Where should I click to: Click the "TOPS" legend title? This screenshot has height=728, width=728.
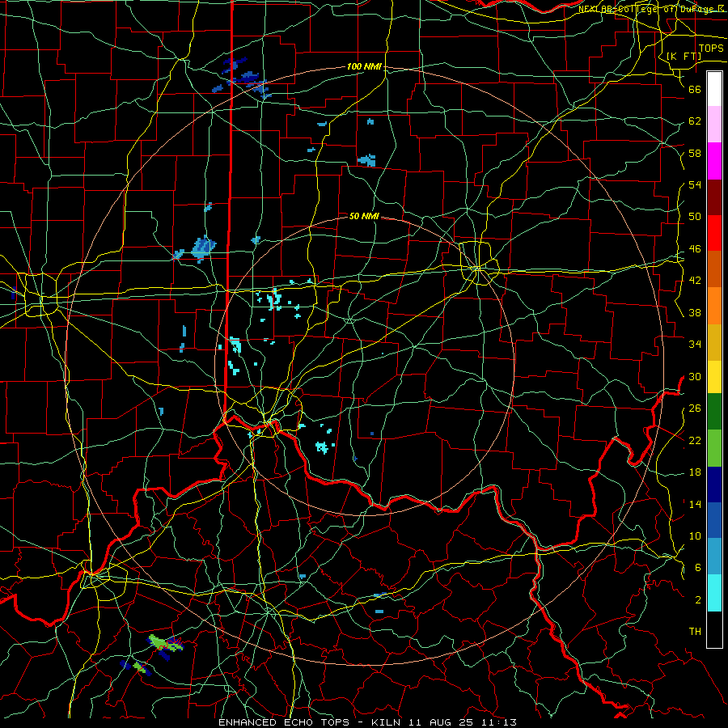(x=711, y=48)
